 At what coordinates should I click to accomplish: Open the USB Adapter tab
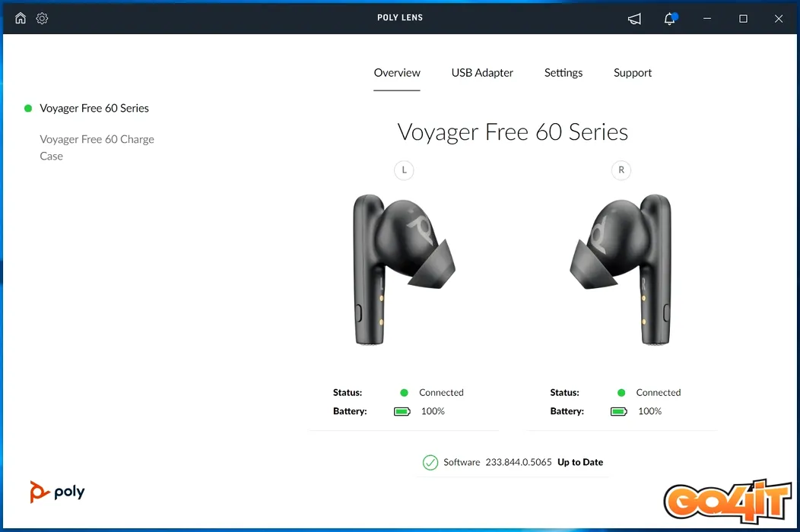(x=482, y=73)
